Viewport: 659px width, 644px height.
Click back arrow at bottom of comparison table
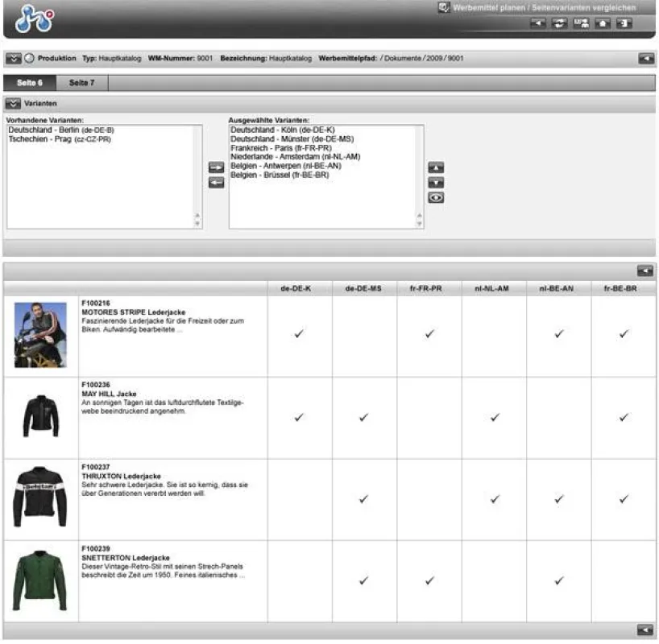(645, 630)
